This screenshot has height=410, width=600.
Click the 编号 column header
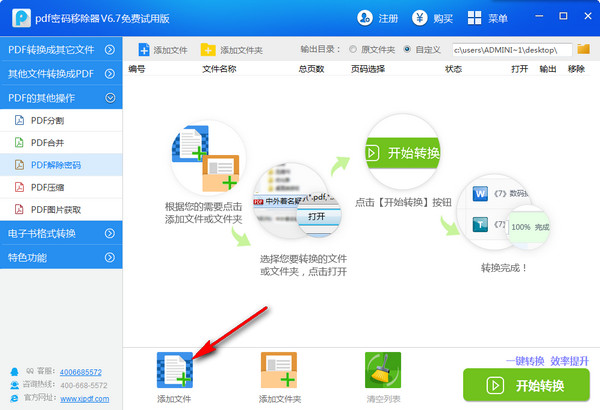(x=137, y=69)
